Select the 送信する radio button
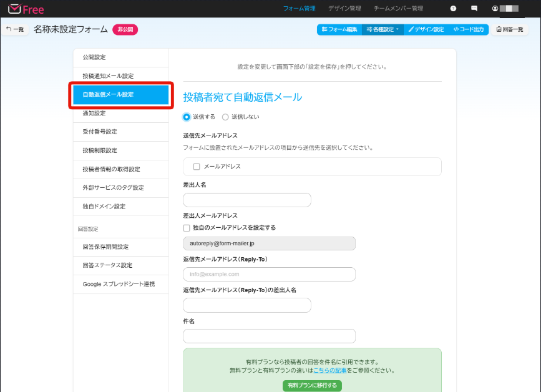541x392 pixels. tap(187, 117)
